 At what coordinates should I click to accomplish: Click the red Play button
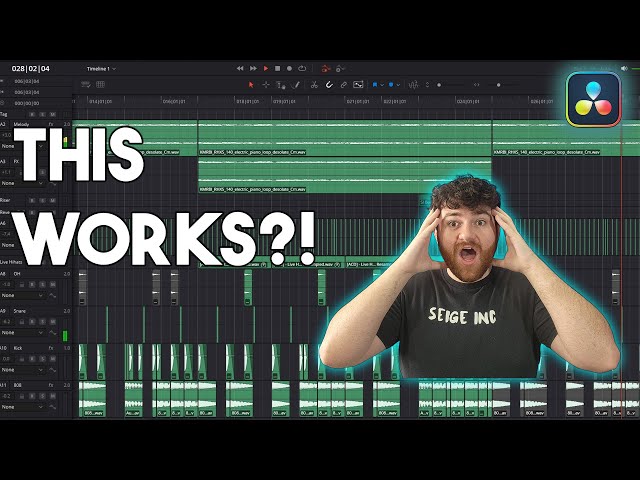click(x=266, y=69)
